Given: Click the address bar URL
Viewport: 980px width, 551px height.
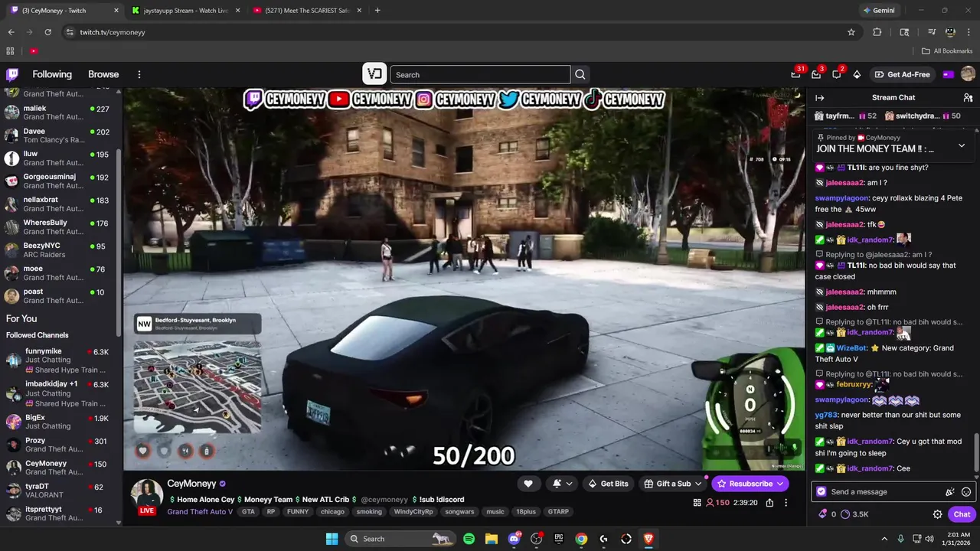Looking at the screenshot, I should (x=113, y=32).
